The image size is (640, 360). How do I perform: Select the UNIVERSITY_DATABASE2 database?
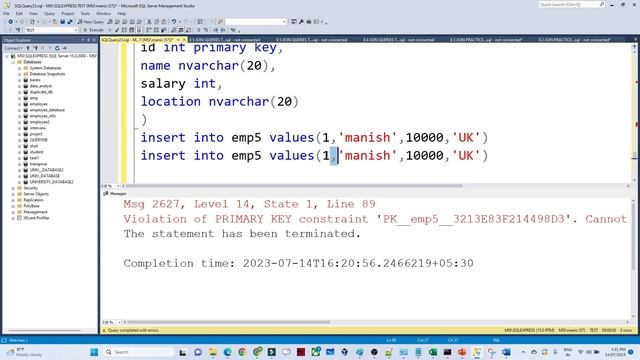[x=51, y=182]
